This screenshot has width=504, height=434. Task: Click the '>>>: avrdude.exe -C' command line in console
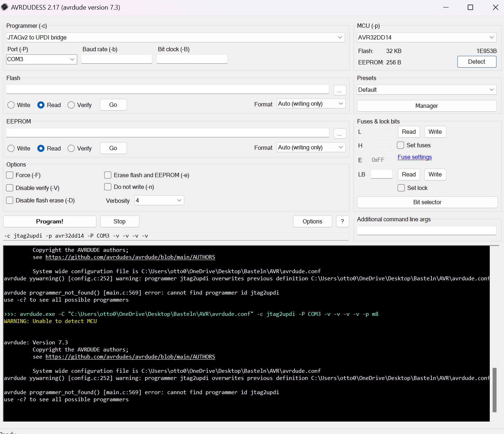tap(191, 314)
